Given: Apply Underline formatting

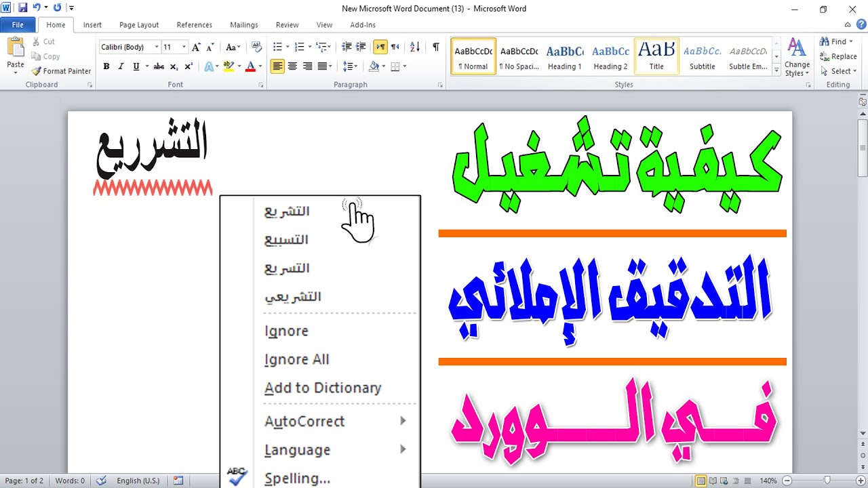Looking at the screenshot, I should (136, 66).
